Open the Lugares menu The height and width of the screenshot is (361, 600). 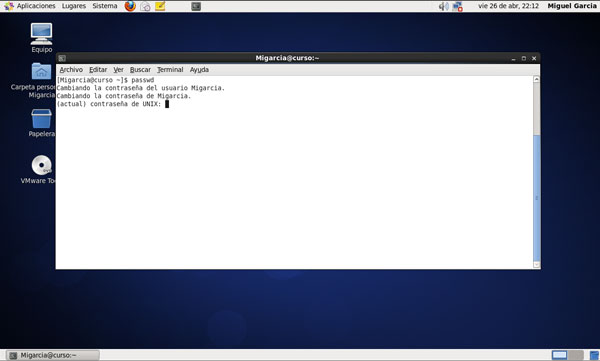[x=74, y=6]
